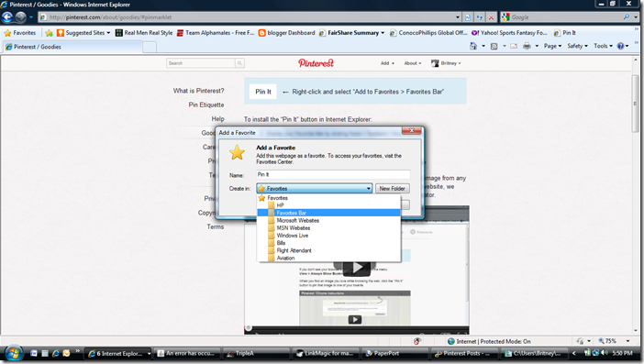Viewport: 644px width, 364px height.
Task: Play the large instructional video
Action: (x=358, y=267)
